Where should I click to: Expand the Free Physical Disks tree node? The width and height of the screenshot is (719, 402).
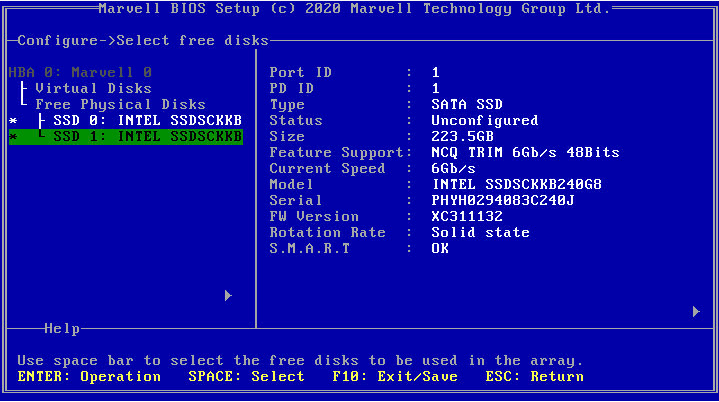[120, 105]
